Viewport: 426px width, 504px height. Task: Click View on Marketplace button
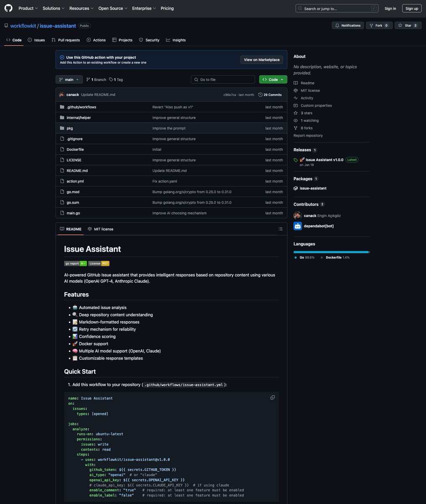pos(262,60)
